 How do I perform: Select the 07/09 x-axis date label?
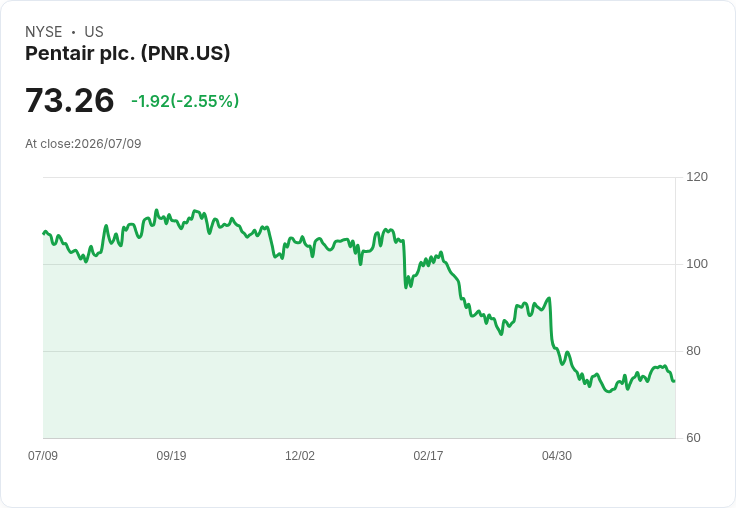click(x=43, y=456)
